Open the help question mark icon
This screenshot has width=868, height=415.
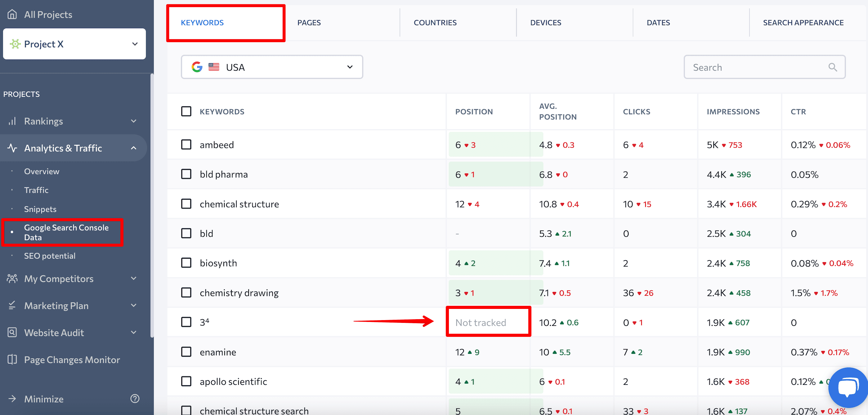pos(135,399)
